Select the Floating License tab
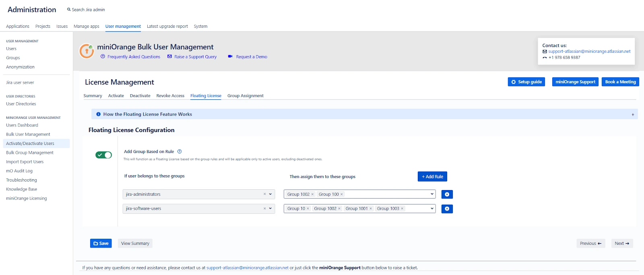The width and height of the screenshot is (644, 275). pos(206,96)
